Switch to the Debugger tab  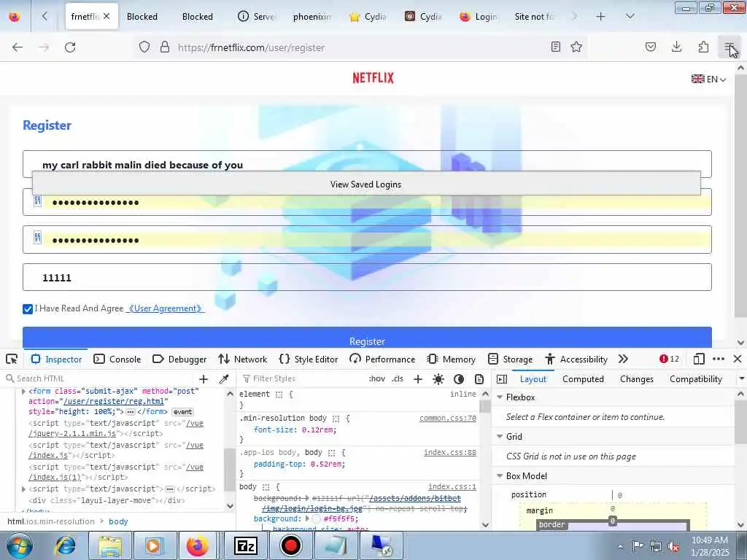pyautogui.click(x=179, y=359)
